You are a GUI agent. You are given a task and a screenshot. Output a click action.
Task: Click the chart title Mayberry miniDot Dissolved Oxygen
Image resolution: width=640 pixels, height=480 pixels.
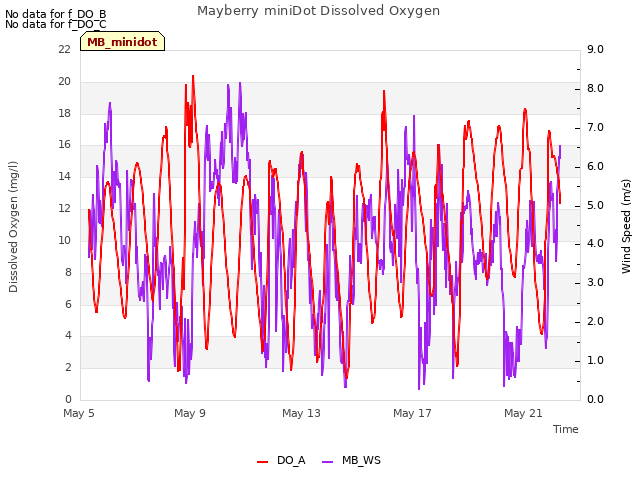(318, 11)
